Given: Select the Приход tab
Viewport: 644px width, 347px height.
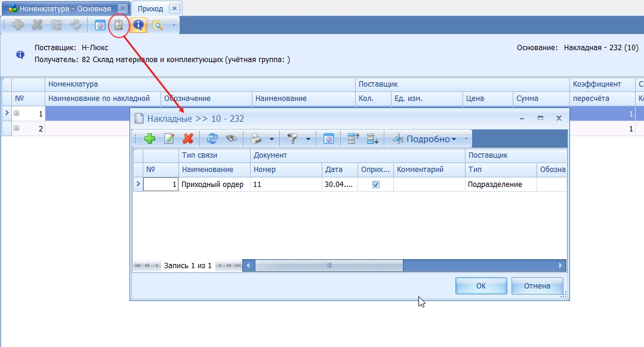Looking at the screenshot, I should pos(150,9).
